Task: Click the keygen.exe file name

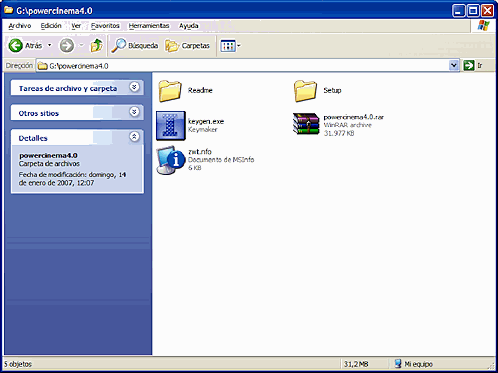Action: tap(206, 121)
